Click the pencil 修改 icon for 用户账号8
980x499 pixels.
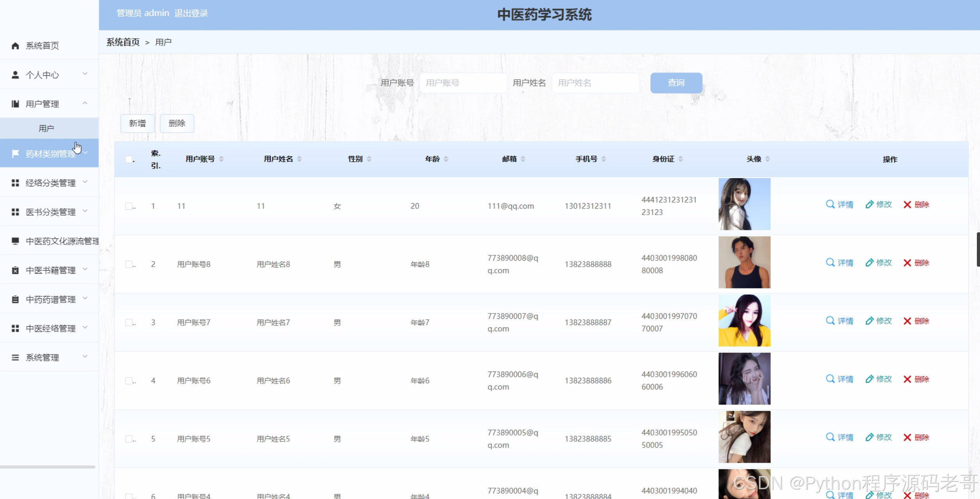pos(869,263)
